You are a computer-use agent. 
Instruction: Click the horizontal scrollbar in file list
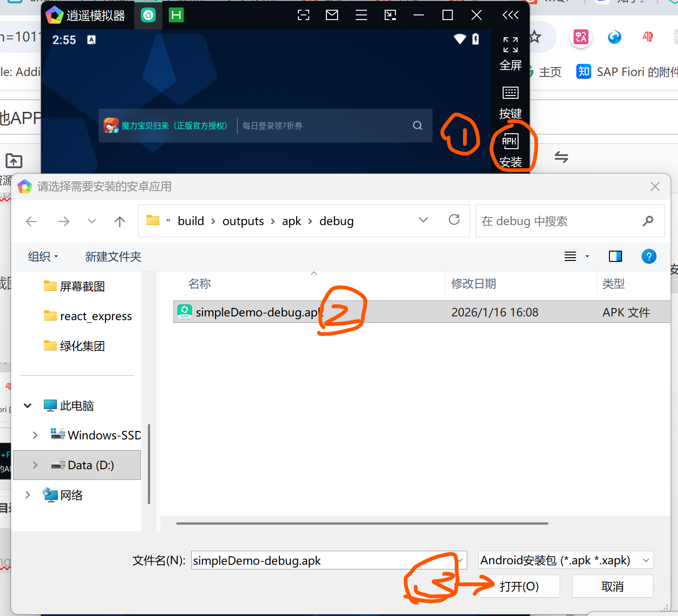point(362,523)
